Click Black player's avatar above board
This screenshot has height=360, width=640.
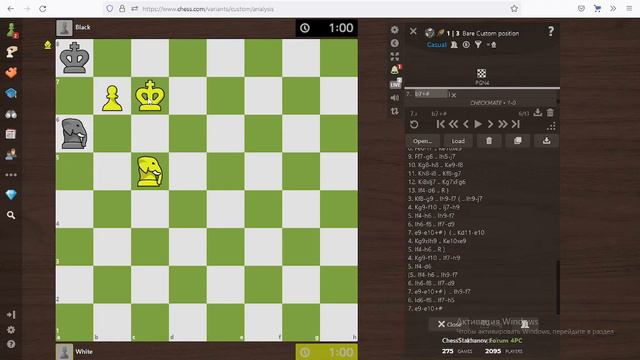pos(64,28)
